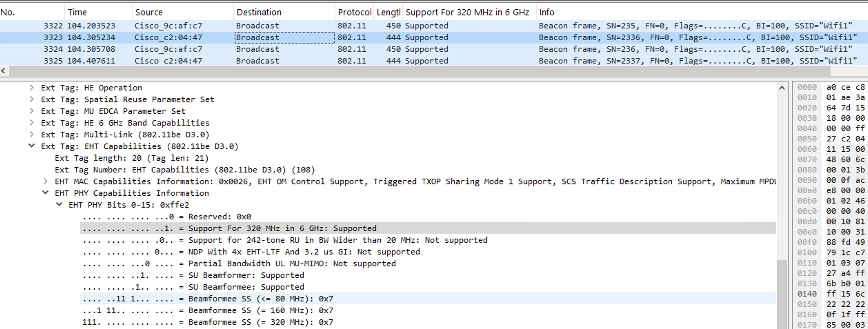Sort by the Destination column header
868x329 pixels.
coord(284,12)
